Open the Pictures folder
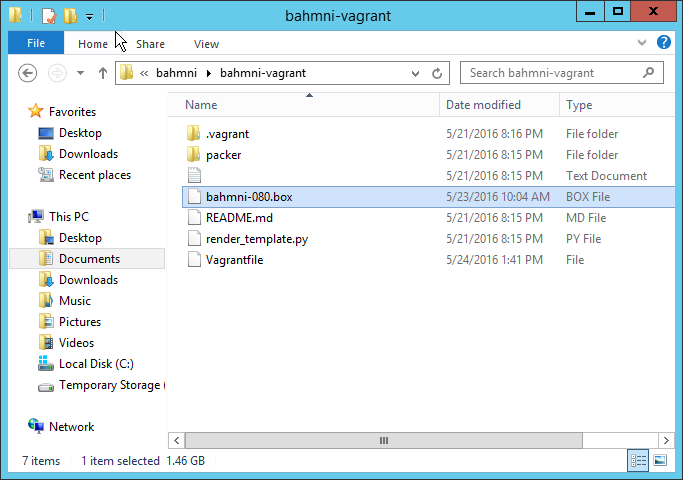This screenshot has width=683, height=480. coord(80,322)
